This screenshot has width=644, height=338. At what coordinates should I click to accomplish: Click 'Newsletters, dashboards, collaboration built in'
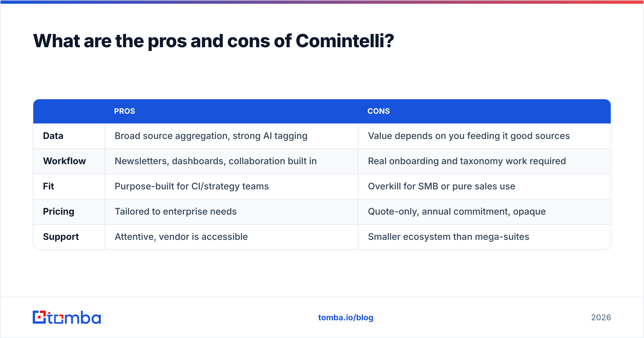[216, 161]
